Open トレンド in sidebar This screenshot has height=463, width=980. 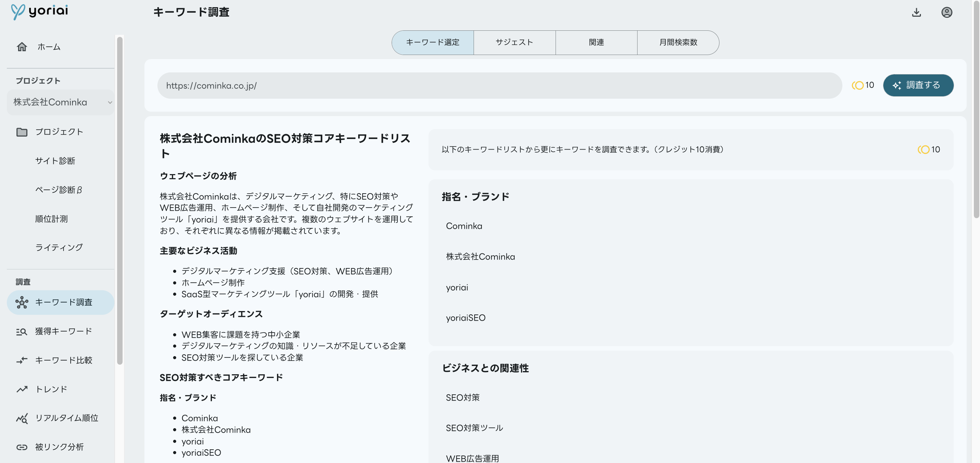tap(51, 389)
